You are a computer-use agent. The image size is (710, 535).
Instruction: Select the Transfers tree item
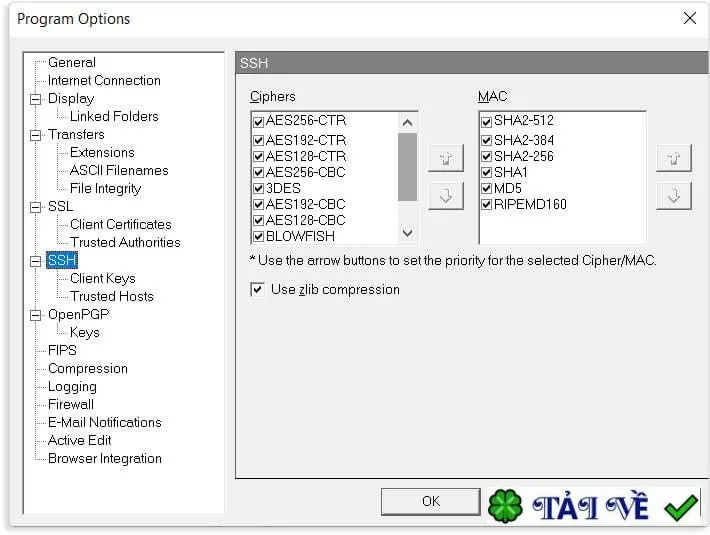76,135
